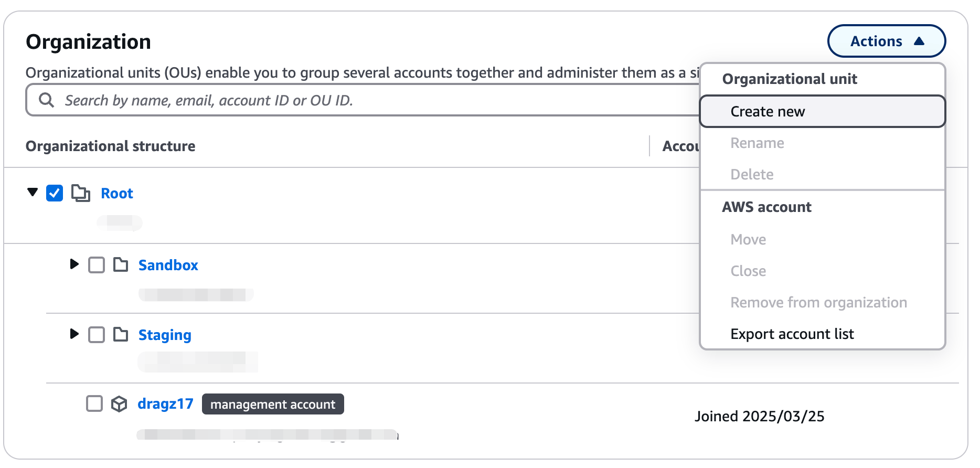
Task: Click the dragz17 account cube icon
Action: point(119,404)
